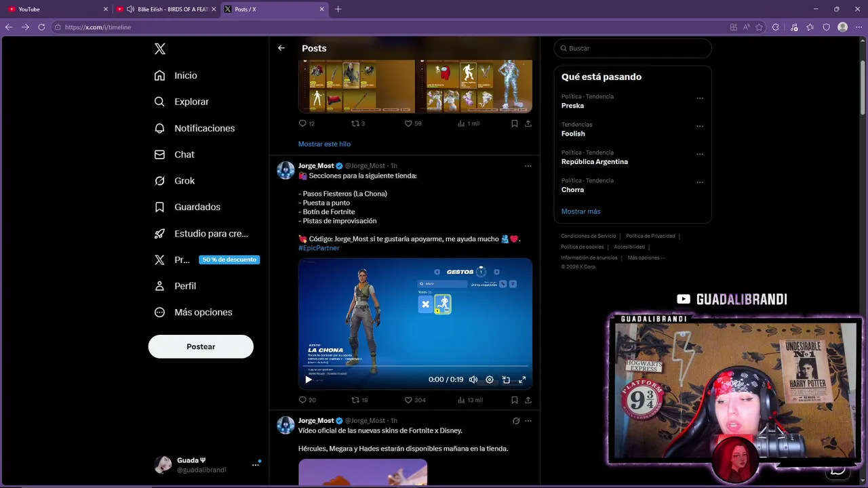Open Grok in sidebar

(174, 181)
